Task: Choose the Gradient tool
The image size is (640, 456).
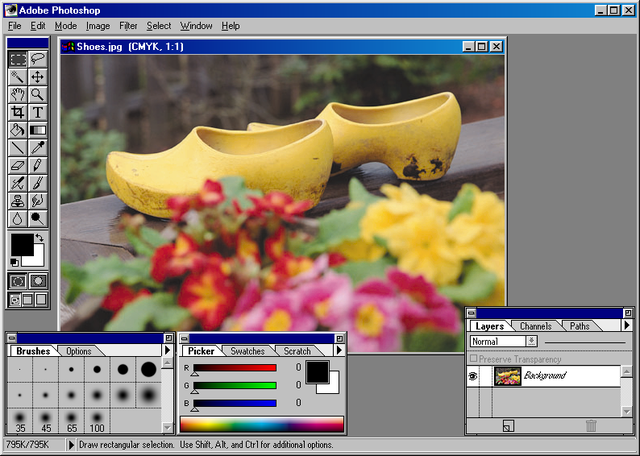Action: [x=38, y=130]
